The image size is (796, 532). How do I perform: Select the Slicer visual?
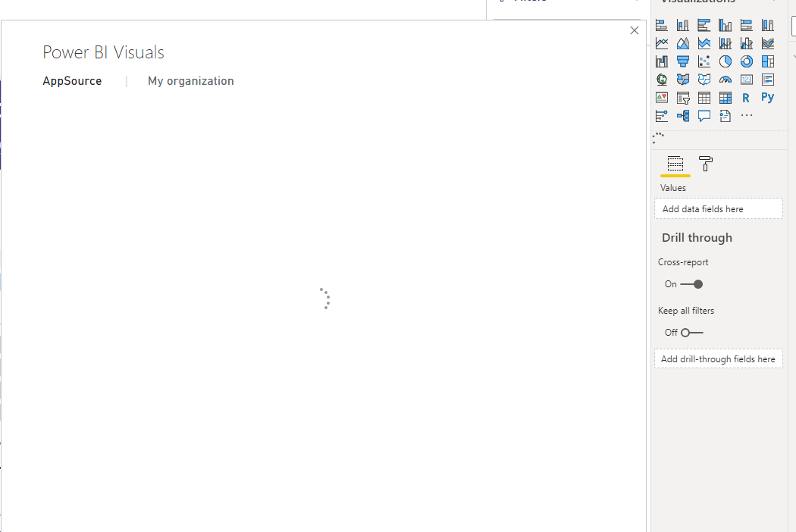click(x=683, y=98)
